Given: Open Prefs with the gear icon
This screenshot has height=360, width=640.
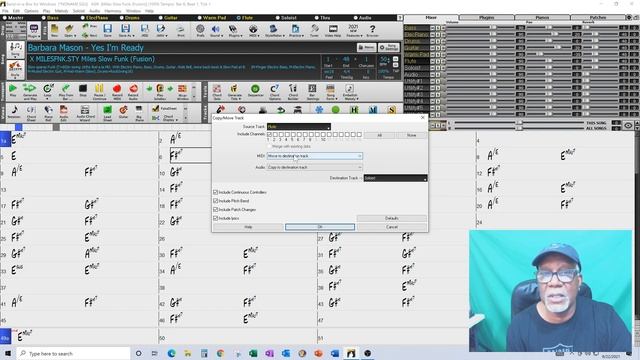Looking at the screenshot, I should pyautogui.click(x=200, y=31).
